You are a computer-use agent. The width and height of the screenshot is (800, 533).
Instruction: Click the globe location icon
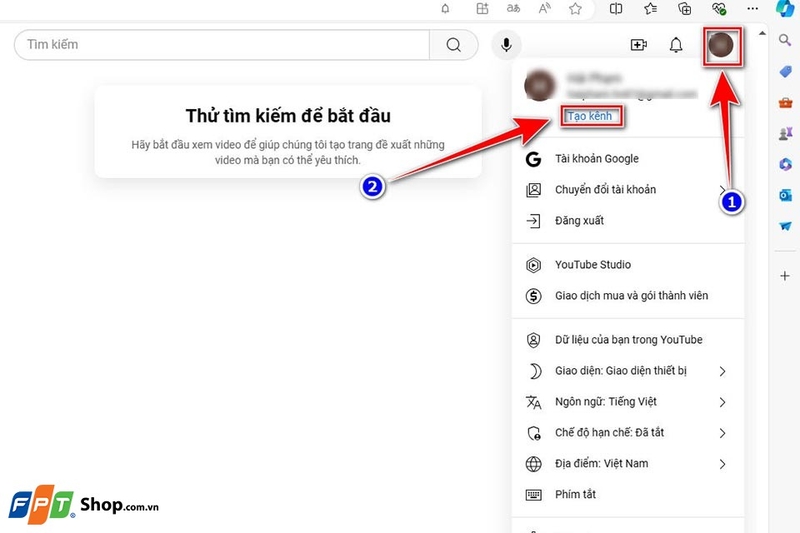533,464
